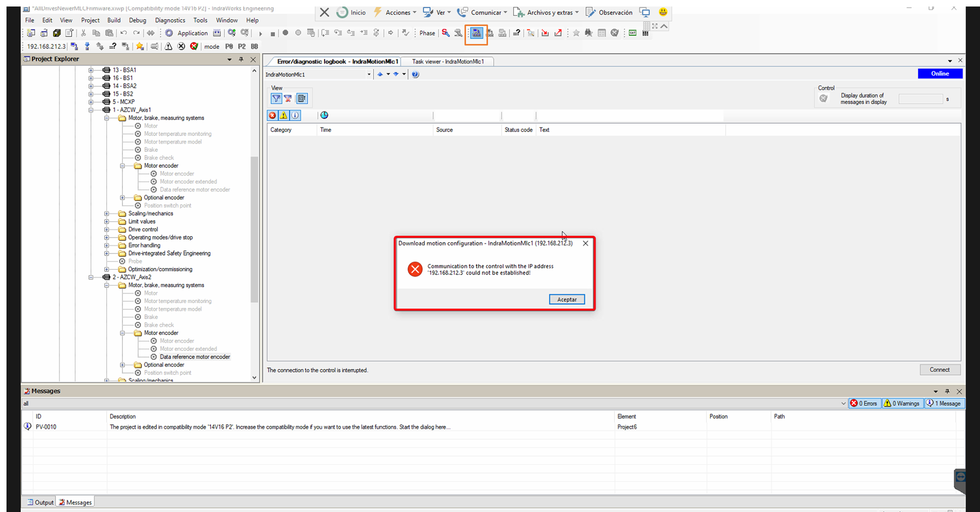Click the red S key diagnostic icon

click(445, 33)
